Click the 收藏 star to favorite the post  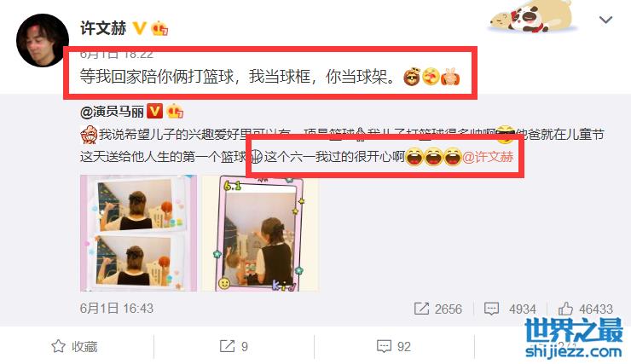point(58,346)
